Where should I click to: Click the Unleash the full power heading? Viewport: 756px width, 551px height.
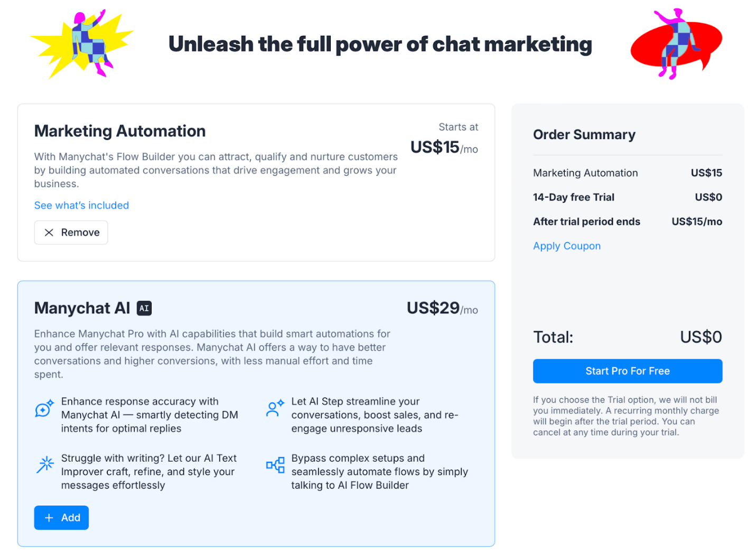380,44
